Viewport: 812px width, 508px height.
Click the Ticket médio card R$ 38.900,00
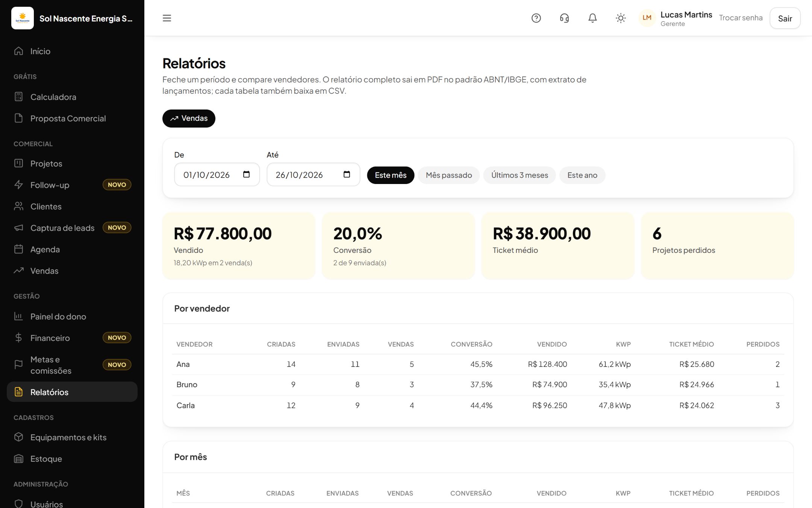pyautogui.click(x=557, y=246)
